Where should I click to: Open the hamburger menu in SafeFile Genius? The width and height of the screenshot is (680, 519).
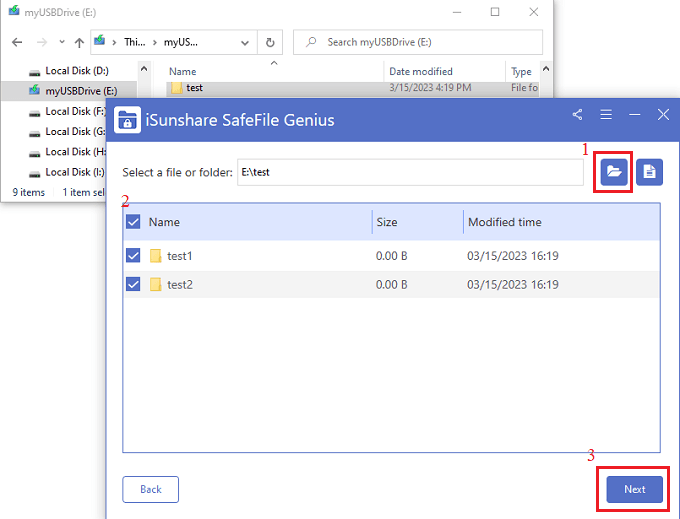(x=606, y=115)
